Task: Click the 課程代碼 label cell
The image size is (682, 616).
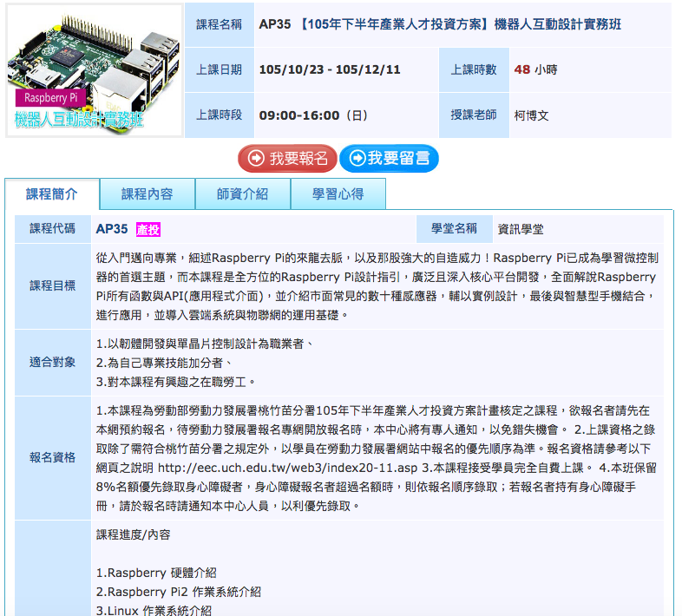Action: (x=53, y=229)
